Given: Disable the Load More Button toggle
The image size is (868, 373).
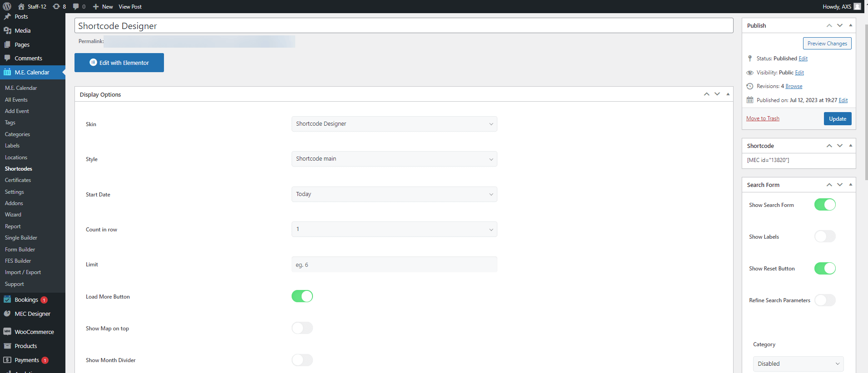Looking at the screenshot, I should 302,296.
